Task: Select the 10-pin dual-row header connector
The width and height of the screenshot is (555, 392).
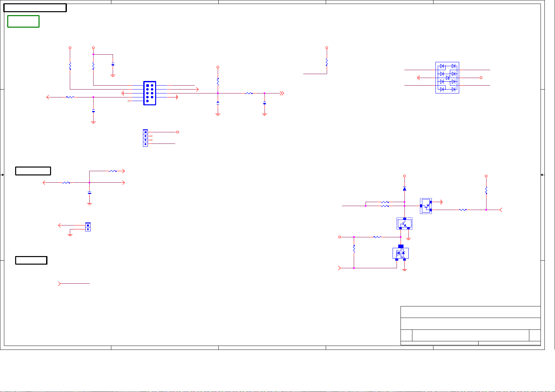Action: 150,93
